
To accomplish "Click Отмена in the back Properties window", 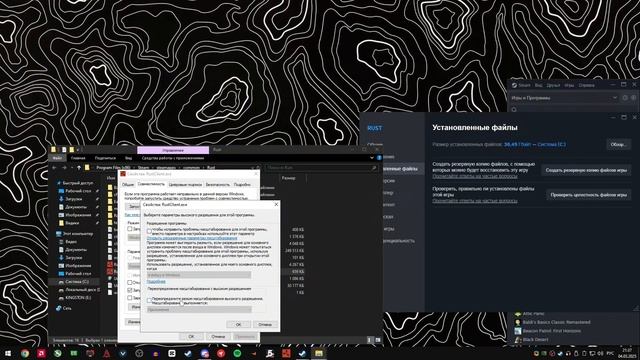I will (218, 337).
